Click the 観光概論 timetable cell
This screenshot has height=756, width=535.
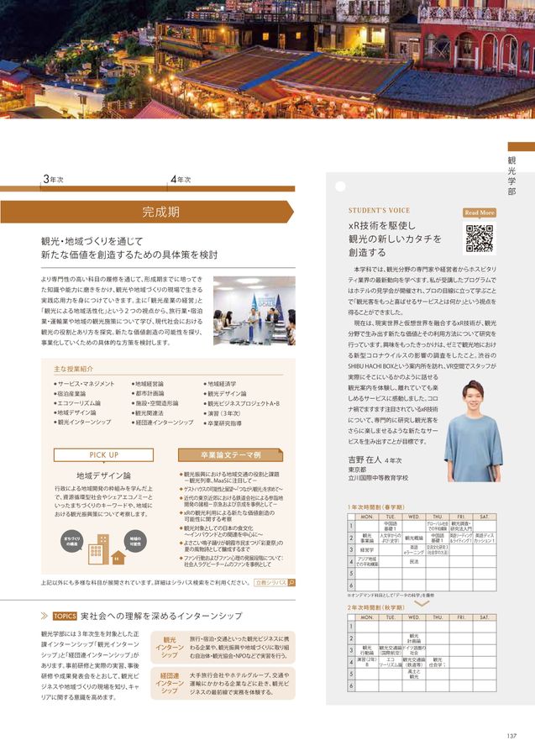[x=414, y=538]
